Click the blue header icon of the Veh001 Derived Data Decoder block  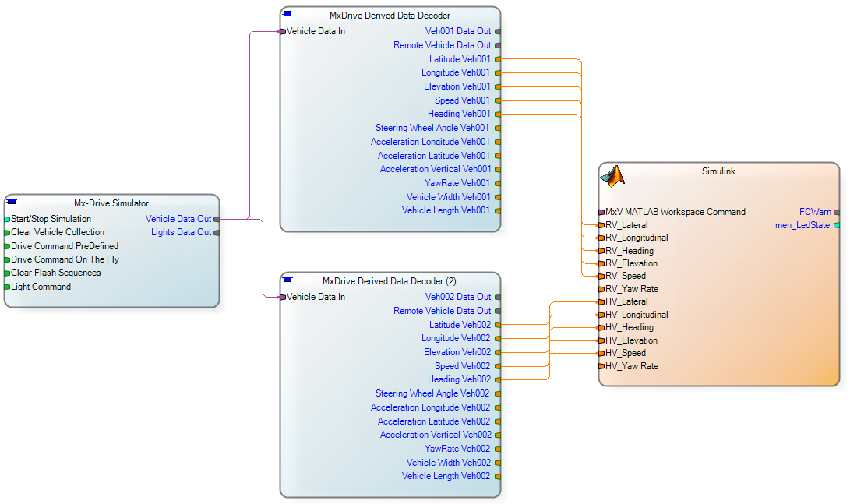point(287,14)
